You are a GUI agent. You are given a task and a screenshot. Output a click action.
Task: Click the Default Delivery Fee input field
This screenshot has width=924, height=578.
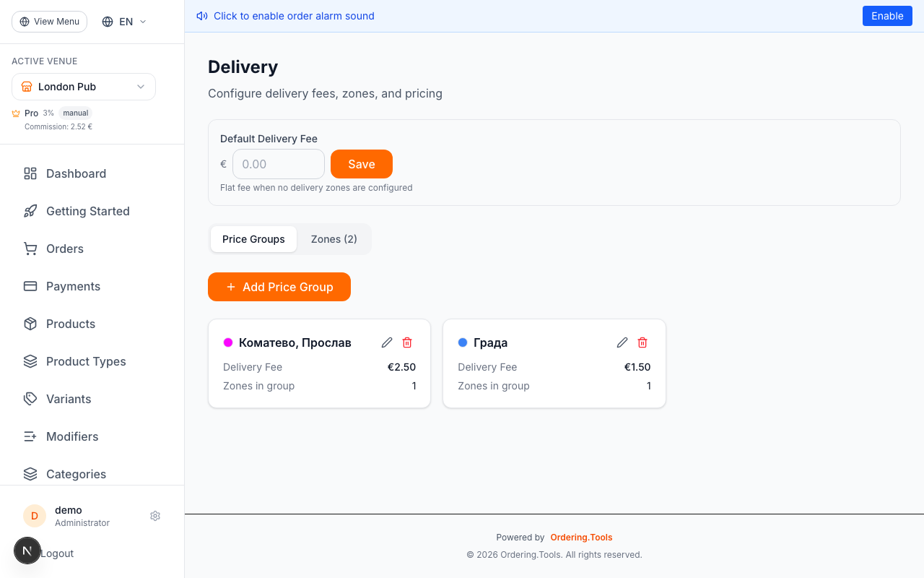278,164
